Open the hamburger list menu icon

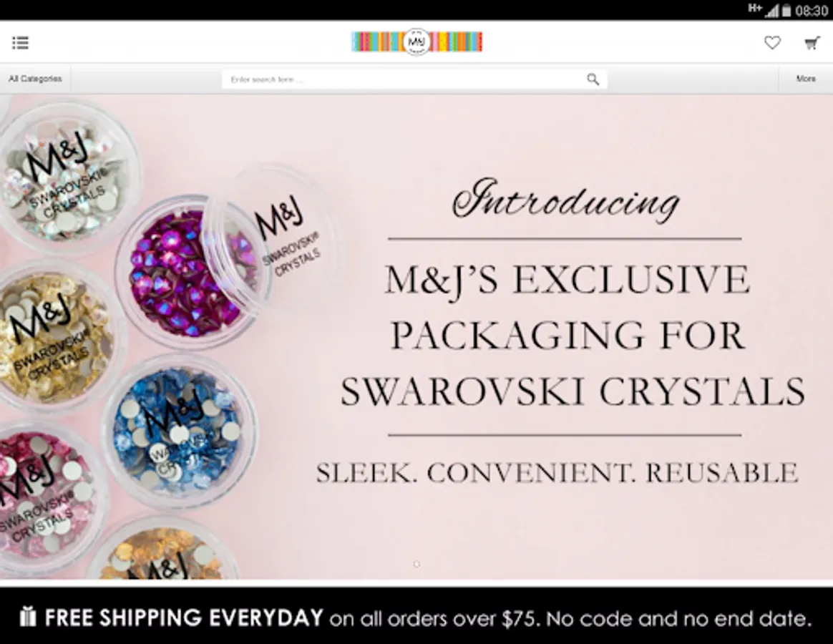point(20,42)
